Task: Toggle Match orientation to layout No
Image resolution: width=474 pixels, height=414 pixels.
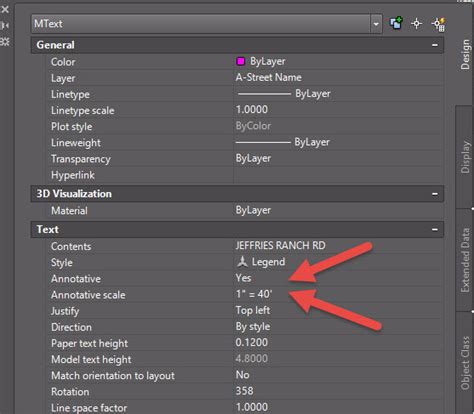Action: (x=242, y=375)
